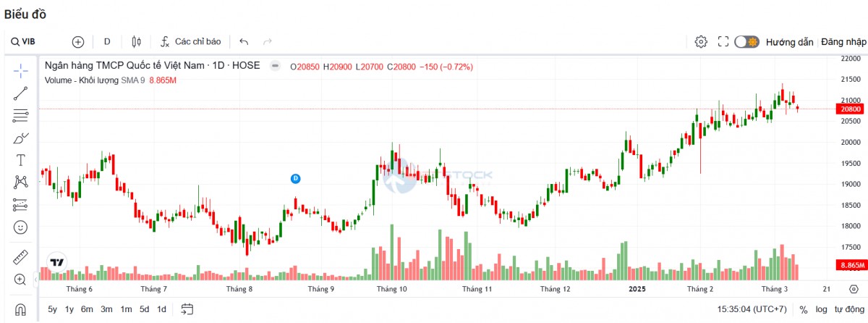Image resolution: width=868 pixels, height=323 pixels.
Task: Open the timezone menu showing UTC+7
Action: coord(754,309)
